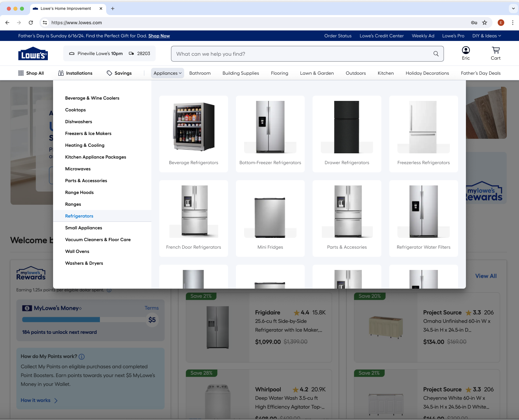Image resolution: width=519 pixels, height=420 pixels.
Task: Reload the page with refresh icon
Action: [x=31, y=23]
